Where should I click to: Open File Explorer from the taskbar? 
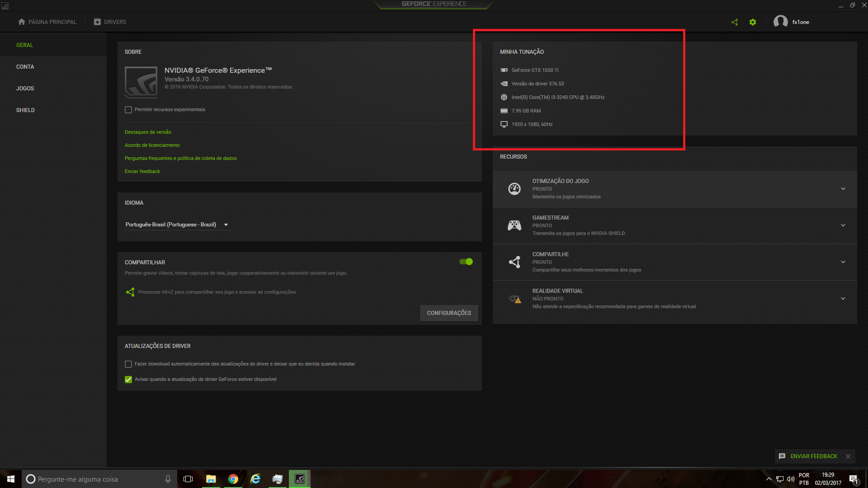click(x=211, y=479)
